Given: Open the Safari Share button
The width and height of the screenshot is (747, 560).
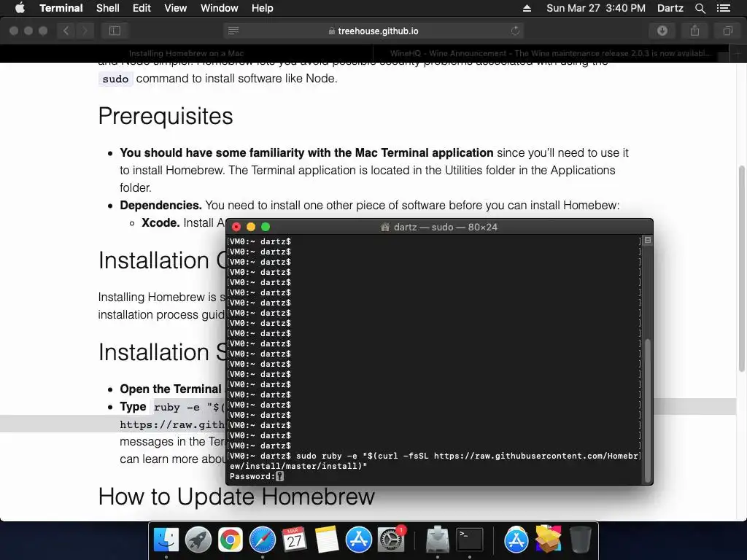Looking at the screenshot, I should [695, 31].
